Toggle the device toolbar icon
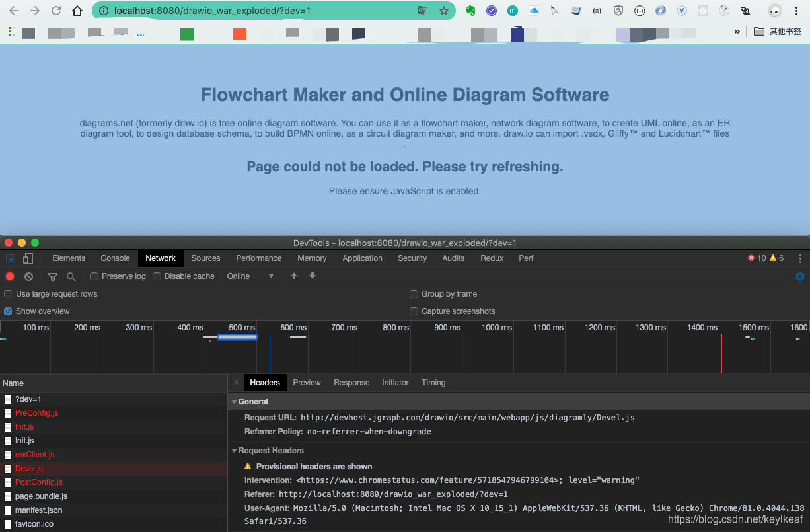This screenshot has height=532, width=810. (28, 258)
